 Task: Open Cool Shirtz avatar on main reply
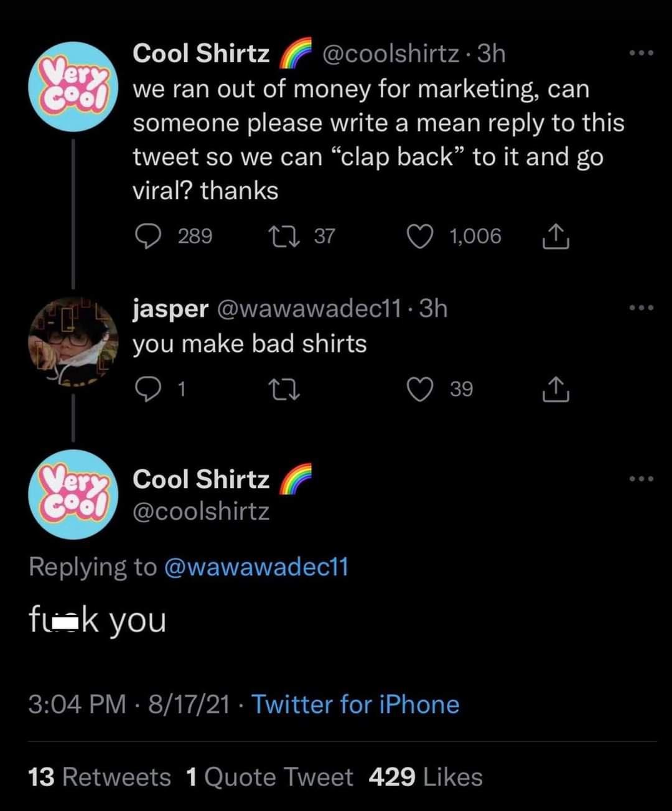point(74,495)
